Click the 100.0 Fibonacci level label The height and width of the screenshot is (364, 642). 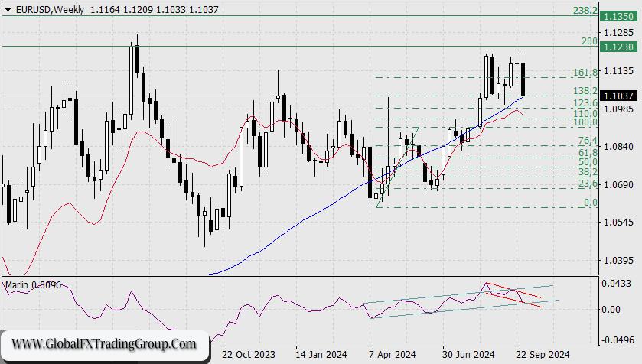(x=585, y=122)
